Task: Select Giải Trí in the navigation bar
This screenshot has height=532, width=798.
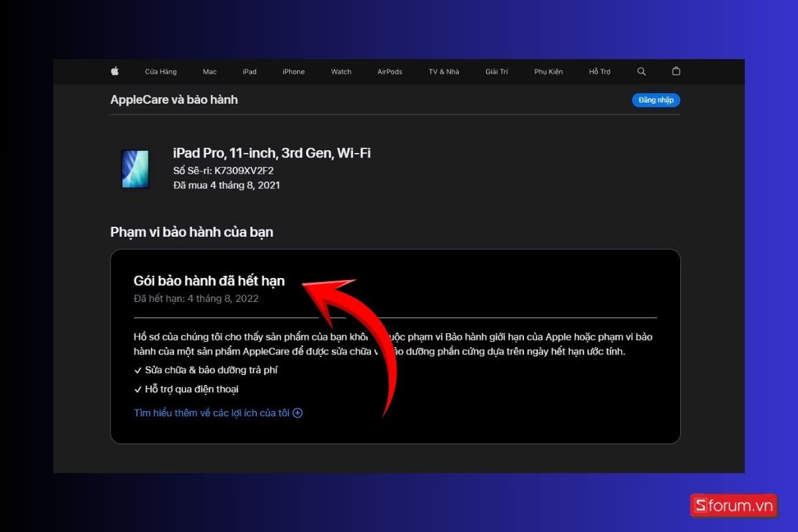Action: coord(497,72)
